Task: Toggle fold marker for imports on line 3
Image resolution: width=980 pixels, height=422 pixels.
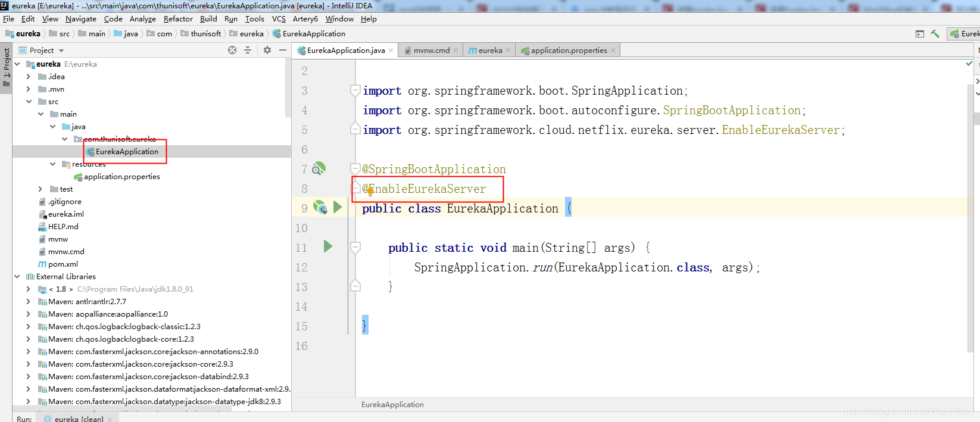Action: click(x=355, y=90)
